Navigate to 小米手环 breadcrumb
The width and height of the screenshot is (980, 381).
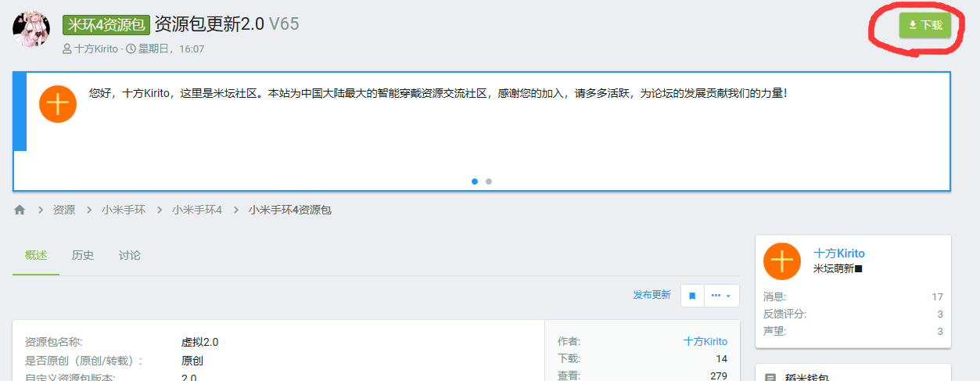point(124,210)
